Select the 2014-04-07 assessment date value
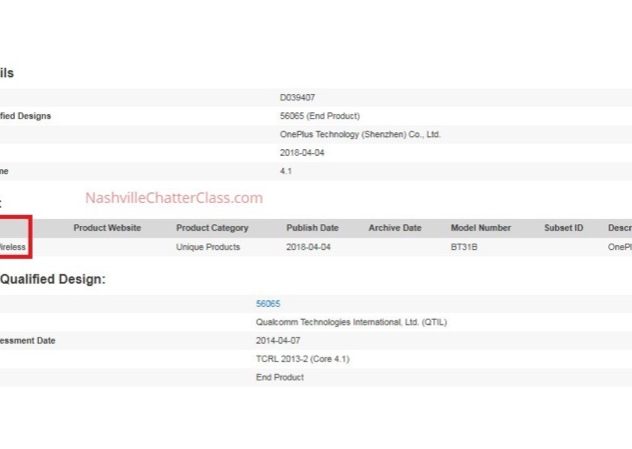The width and height of the screenshot is (632, 449). [x=279, y=340]
